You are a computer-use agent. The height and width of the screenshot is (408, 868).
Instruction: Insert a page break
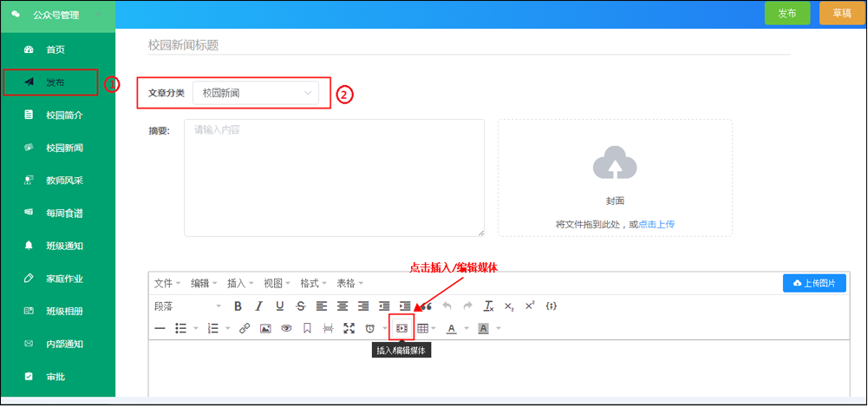pos(329,329)
